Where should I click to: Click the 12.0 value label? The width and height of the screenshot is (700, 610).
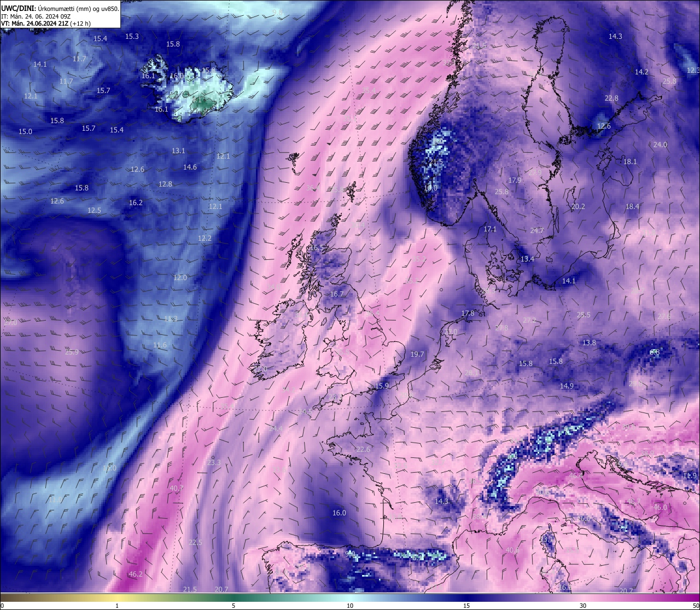180,278
